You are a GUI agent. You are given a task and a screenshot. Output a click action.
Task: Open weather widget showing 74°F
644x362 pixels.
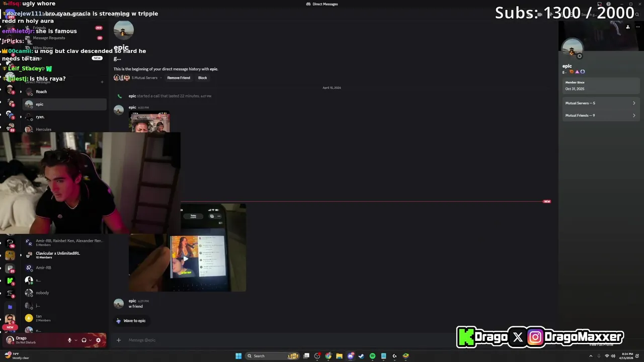pyautogui.click(x=17, y=356)
